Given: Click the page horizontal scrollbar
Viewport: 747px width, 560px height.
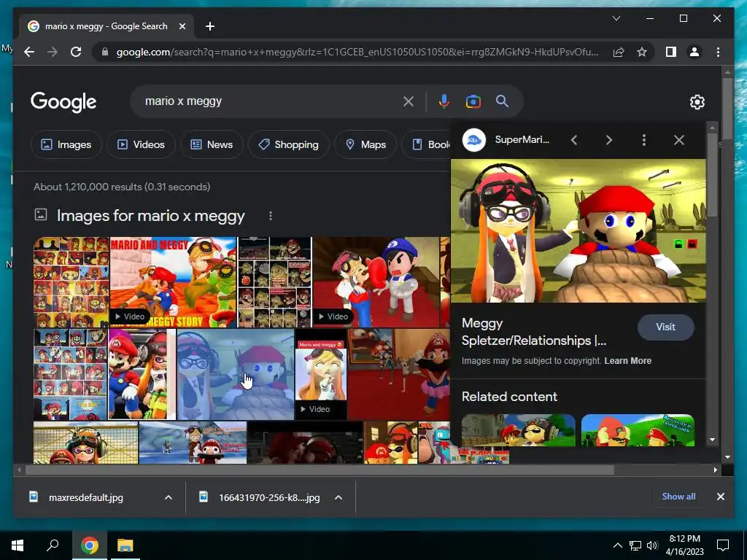Looking at the screenshot, I should point(320,470).
